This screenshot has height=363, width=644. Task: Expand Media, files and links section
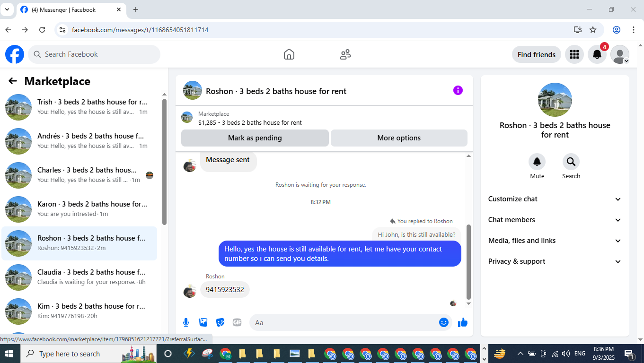click(555, 241)
